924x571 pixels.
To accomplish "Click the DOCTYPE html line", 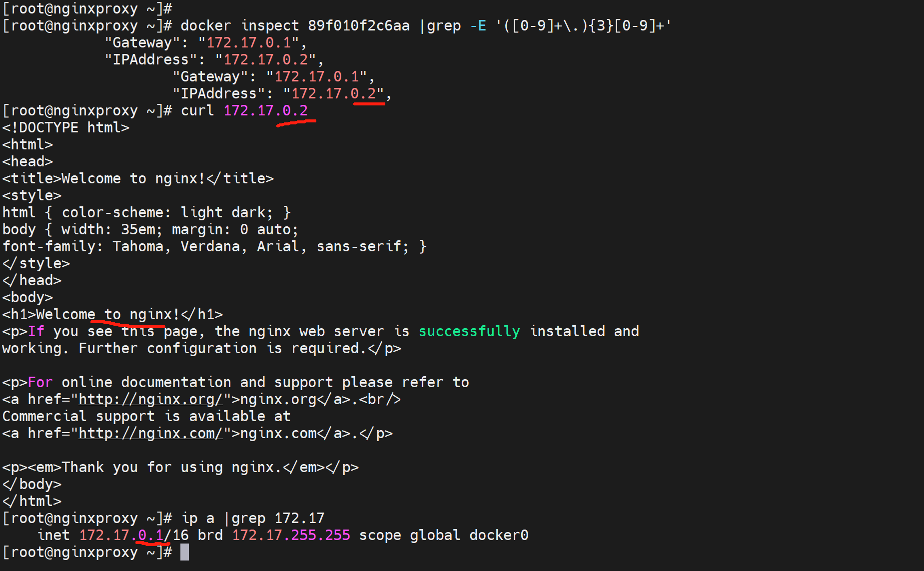I will click(x=66, y=128).
